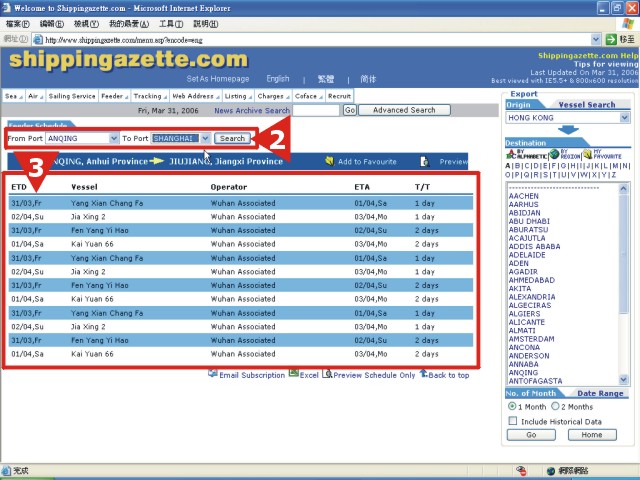
Task: Select the 1 Month radio button
Action: [x=512, y=406]
